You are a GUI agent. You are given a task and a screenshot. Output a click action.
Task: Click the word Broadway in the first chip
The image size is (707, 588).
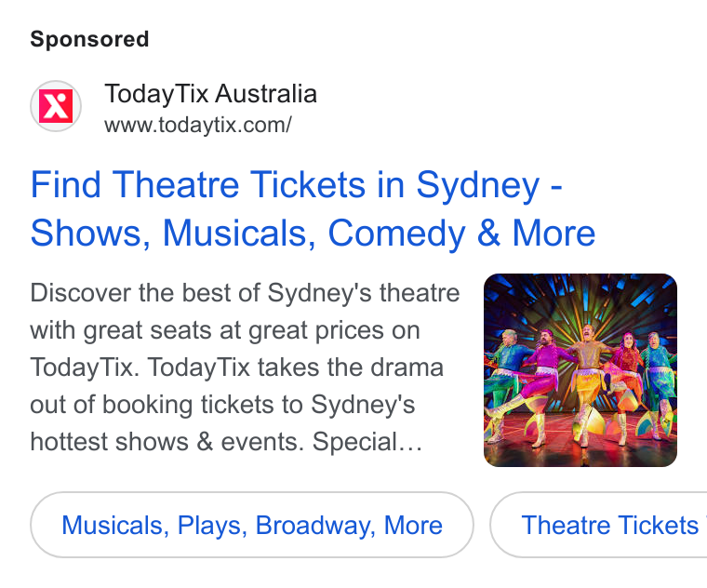[315, 526]
